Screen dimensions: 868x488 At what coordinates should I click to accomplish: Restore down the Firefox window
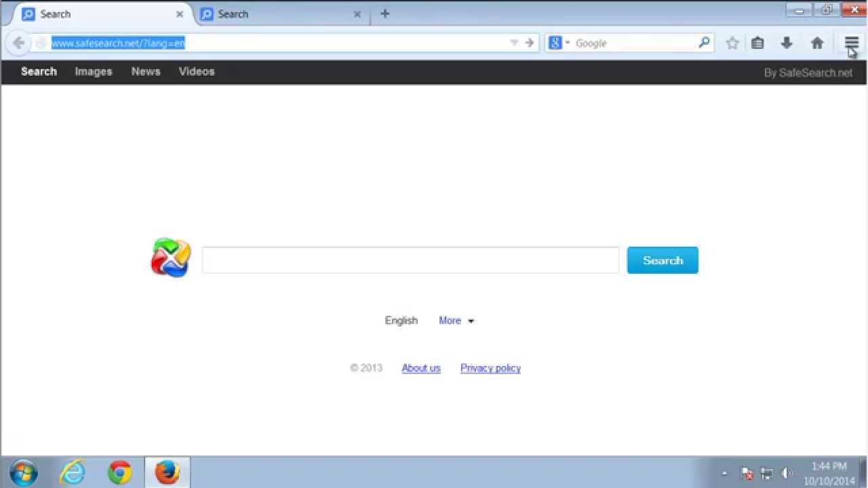(x=827, y=9)
